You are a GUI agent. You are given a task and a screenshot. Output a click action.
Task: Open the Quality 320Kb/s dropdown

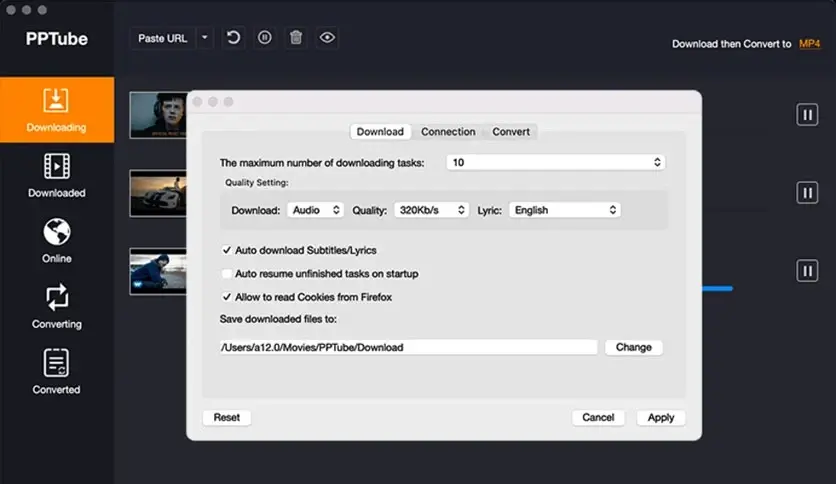click(433, 210)
